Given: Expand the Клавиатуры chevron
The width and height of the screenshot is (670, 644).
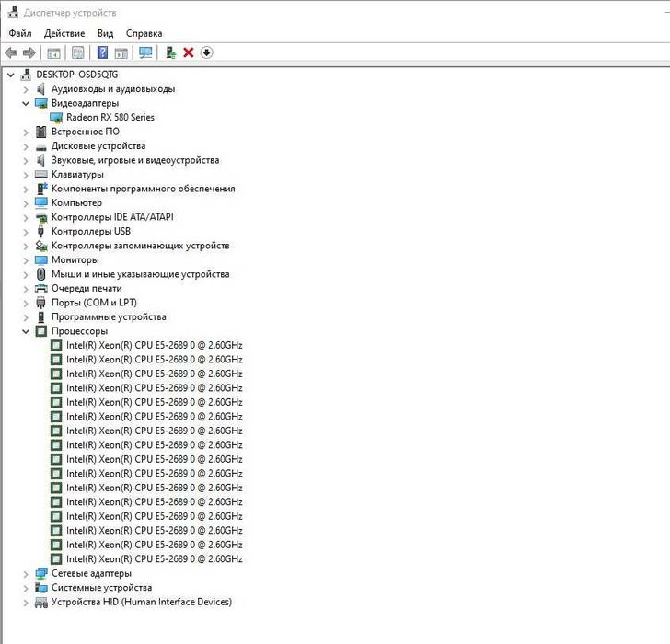Looking at the screenshot, I should pyautogui.click(x=26, y=175).
